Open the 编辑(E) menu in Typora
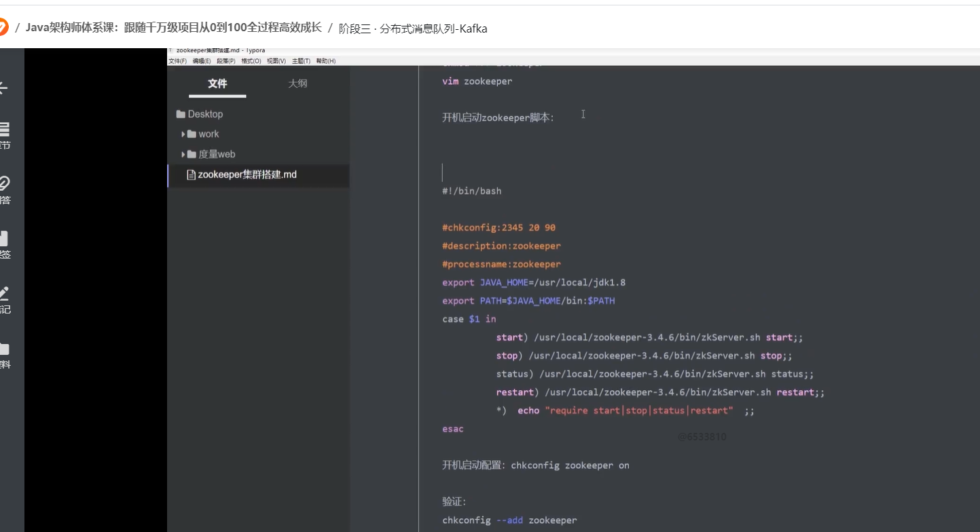The width and height of the screenshot is (980, 532). (202, 61)
